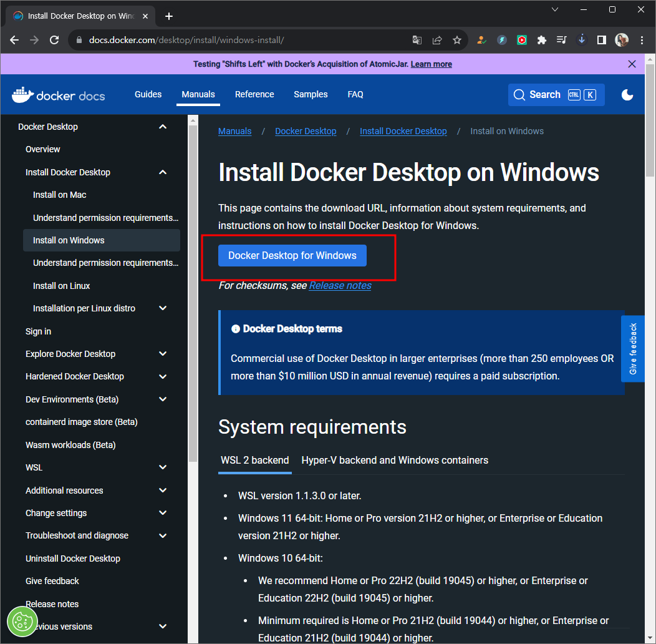This screenshot has width=656, height=644.
Task: Select Install on Windows in sidebar
Action: coord(102,240)
